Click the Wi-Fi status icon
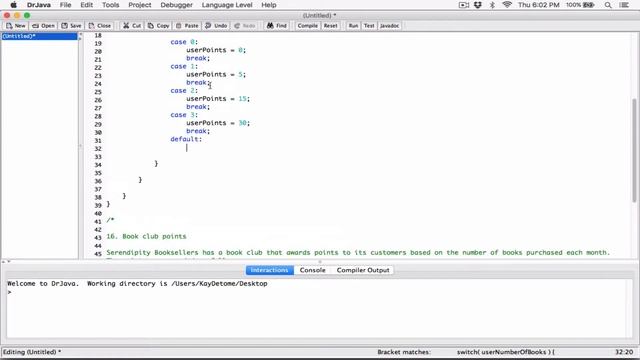The width and height of the screenshot is (640, 360). tap(507, 5)
